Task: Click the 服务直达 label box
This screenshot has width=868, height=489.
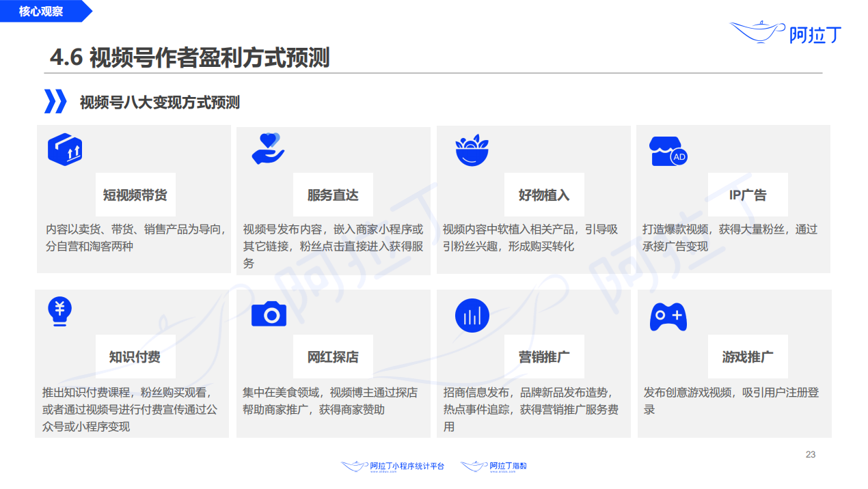Action: [x=333, y=195]
